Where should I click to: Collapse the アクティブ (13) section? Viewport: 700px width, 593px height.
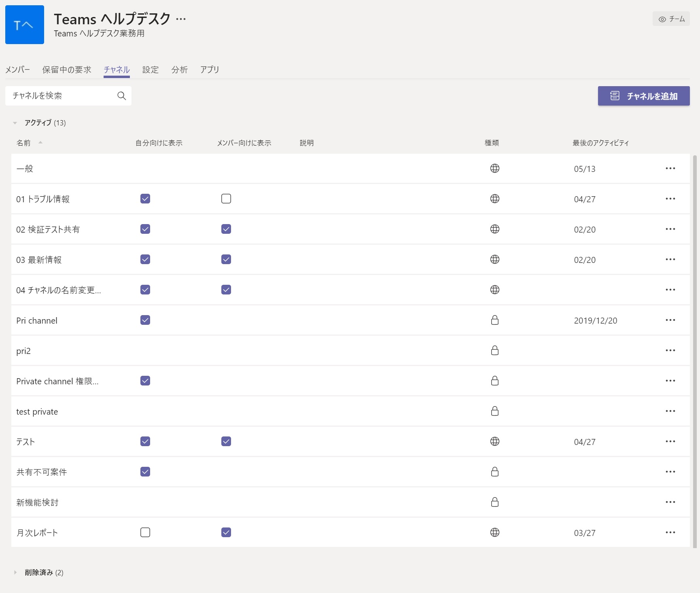(x=15, y=123)
